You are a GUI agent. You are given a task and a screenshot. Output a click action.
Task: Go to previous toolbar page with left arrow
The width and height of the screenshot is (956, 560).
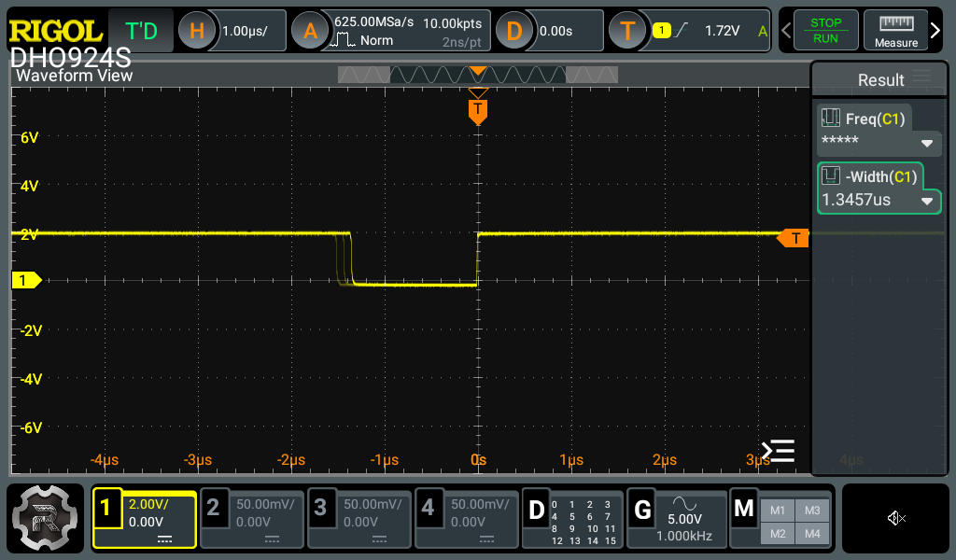click(786, 30)
